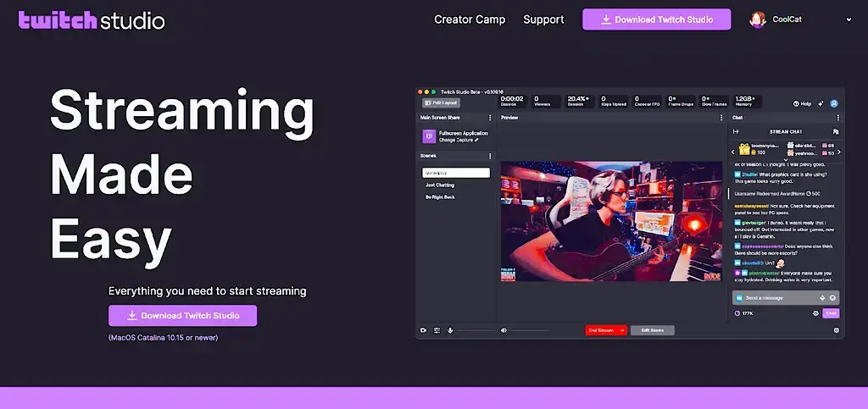
Task: Toggle the camera icon in bottom bar
Action: [424, 330]
